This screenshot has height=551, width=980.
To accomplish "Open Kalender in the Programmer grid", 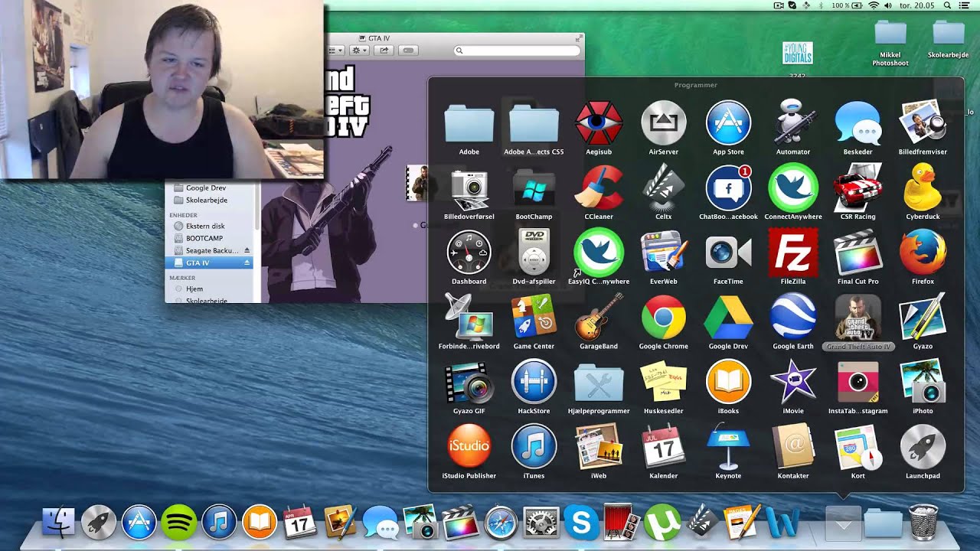I will (x=663, y=447).
